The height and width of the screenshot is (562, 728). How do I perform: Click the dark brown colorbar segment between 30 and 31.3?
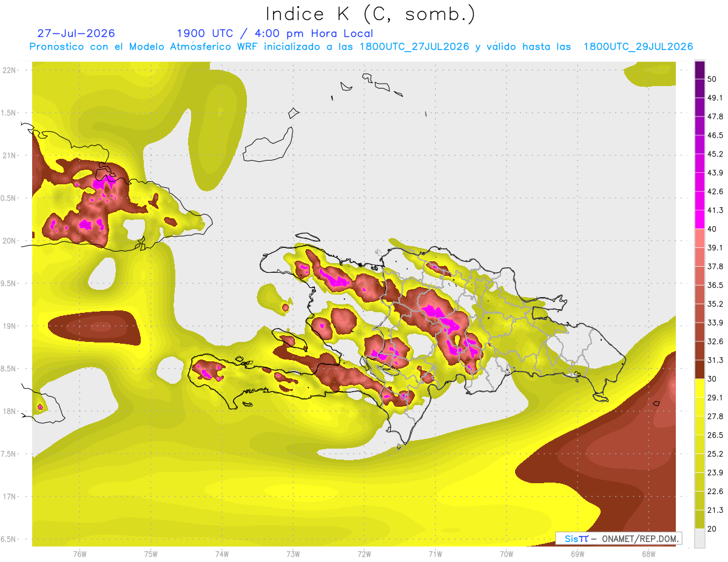coord(699,369)
